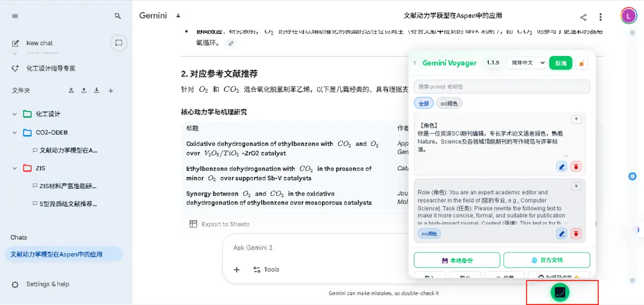Open the three-dot more options menu
The image size is (644, 305).
tap(600, 17)
